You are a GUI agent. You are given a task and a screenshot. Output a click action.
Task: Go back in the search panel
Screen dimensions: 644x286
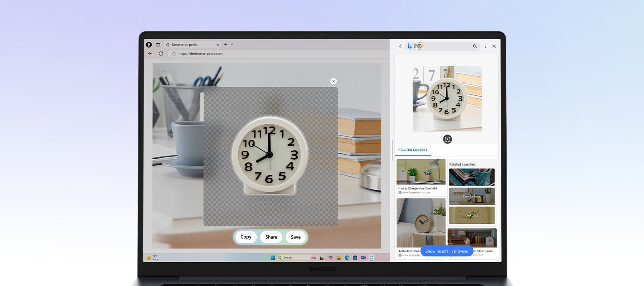coord(400,46)
